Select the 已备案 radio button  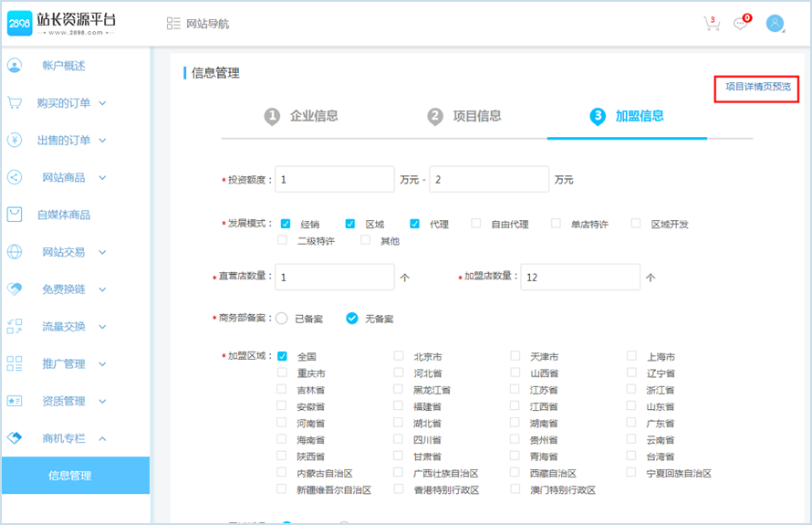tap(282, 319)
